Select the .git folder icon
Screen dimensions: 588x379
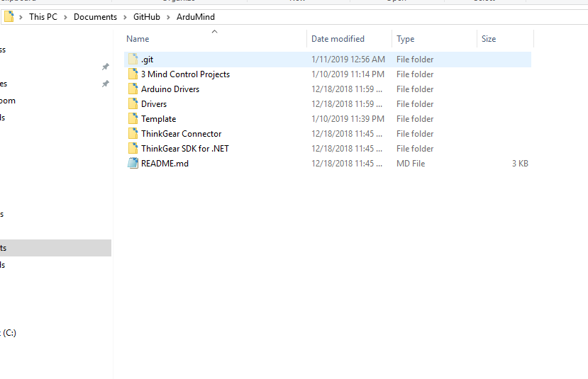point(133,60)
